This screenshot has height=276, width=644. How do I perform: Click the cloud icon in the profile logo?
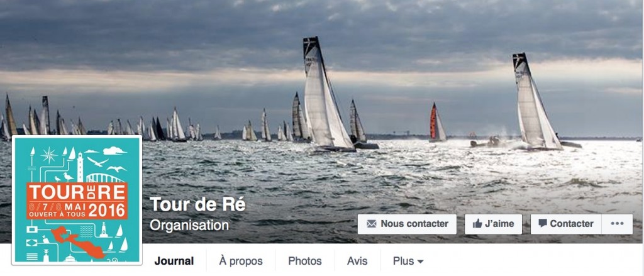click(114, 151)
